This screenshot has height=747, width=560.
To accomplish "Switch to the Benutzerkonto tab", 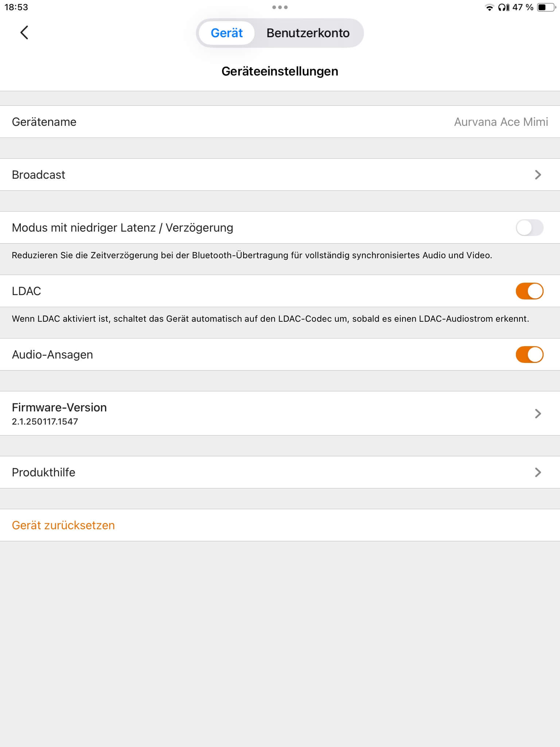I will pyautogui.click(x=308, y=33).
